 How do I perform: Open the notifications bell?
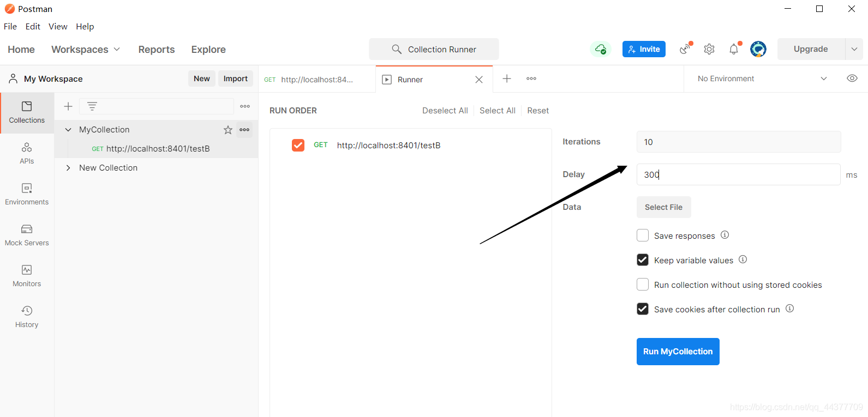[x=734, y=49]
